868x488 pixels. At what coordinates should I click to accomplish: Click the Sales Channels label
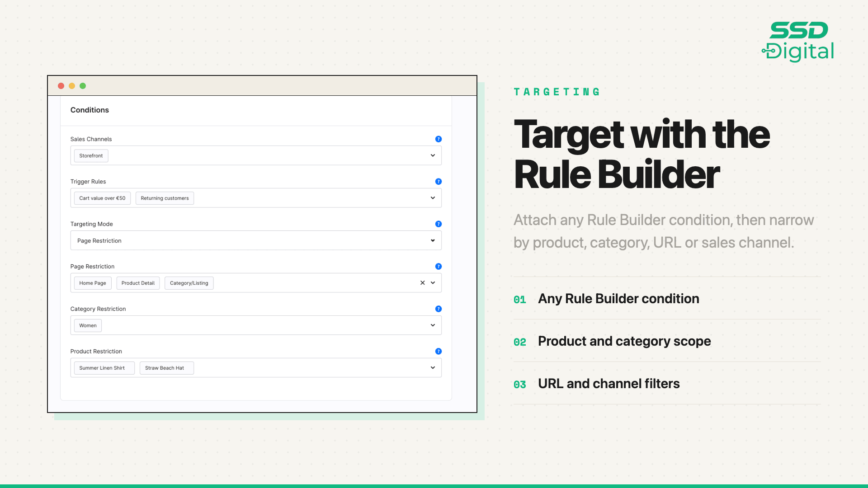pos(91,139)
